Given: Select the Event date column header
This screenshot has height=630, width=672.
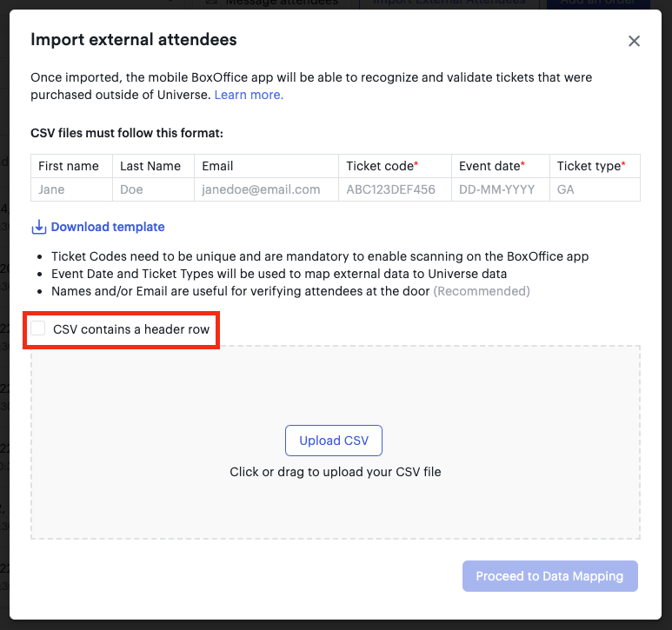Looking at the screenshot, I should 501,166.
